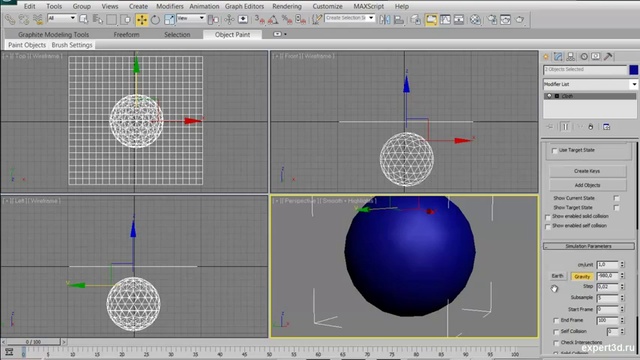The width and height of the screenshot is (640, 360).
Task: Click the Align tool icon
Action: [399, 19]
